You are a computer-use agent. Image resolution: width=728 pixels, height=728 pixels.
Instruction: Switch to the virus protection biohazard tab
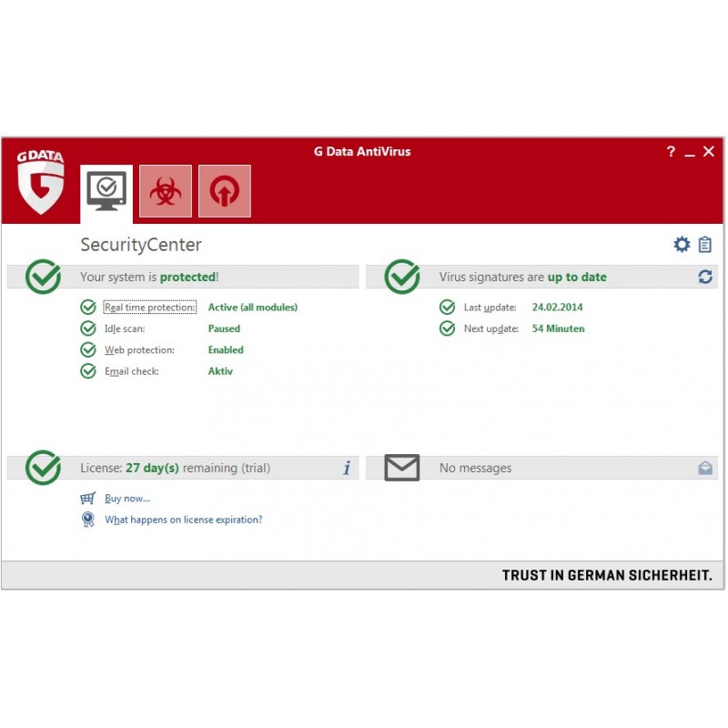pyautogui.click(x=166, y=191)
